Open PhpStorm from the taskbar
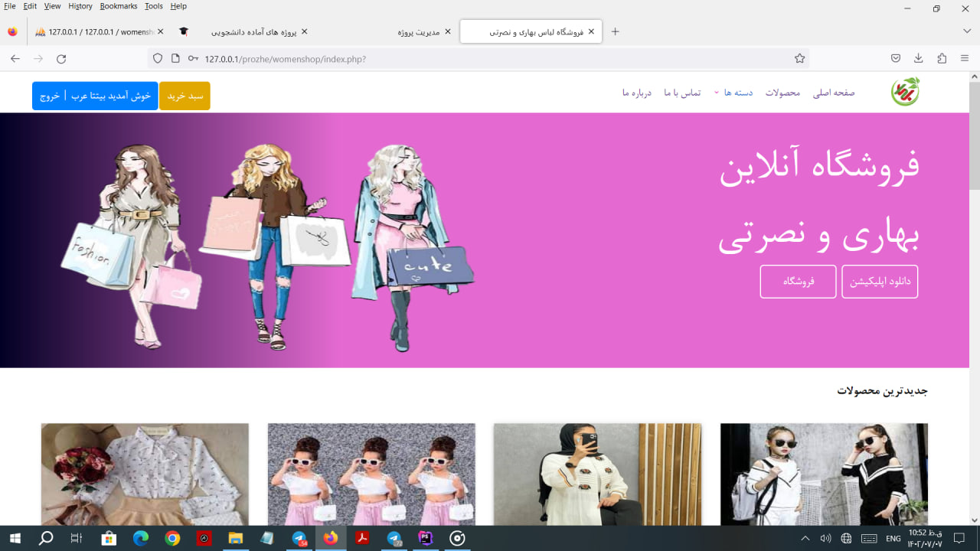This screenshot has height=551, width=980. pyautogui.click(x=425, y=538)
